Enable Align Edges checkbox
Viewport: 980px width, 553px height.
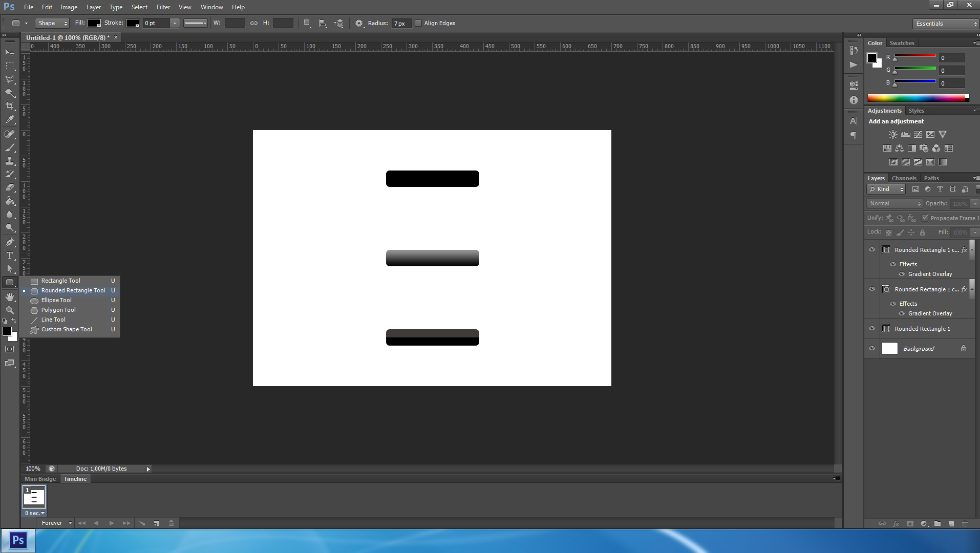[x=418, y=23]
